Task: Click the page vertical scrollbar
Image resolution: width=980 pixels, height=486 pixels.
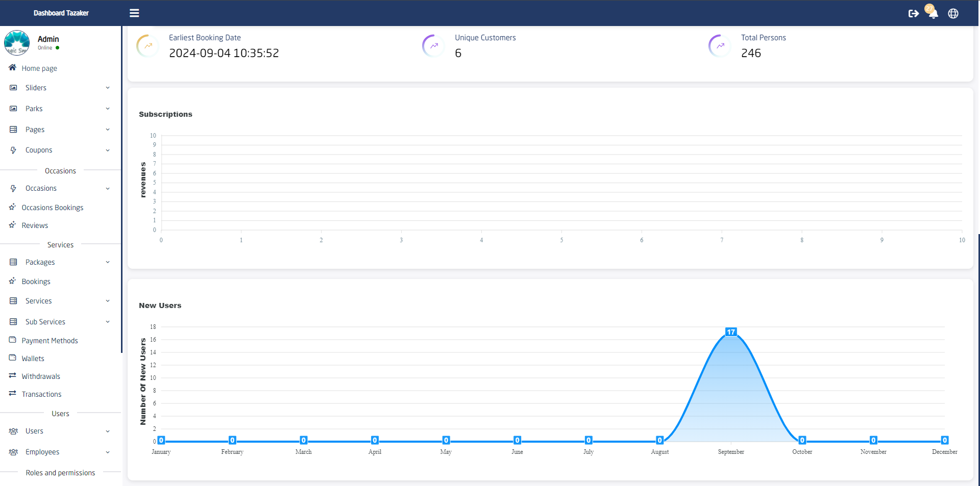Action: pyautogui.click(x=978, y=360)
